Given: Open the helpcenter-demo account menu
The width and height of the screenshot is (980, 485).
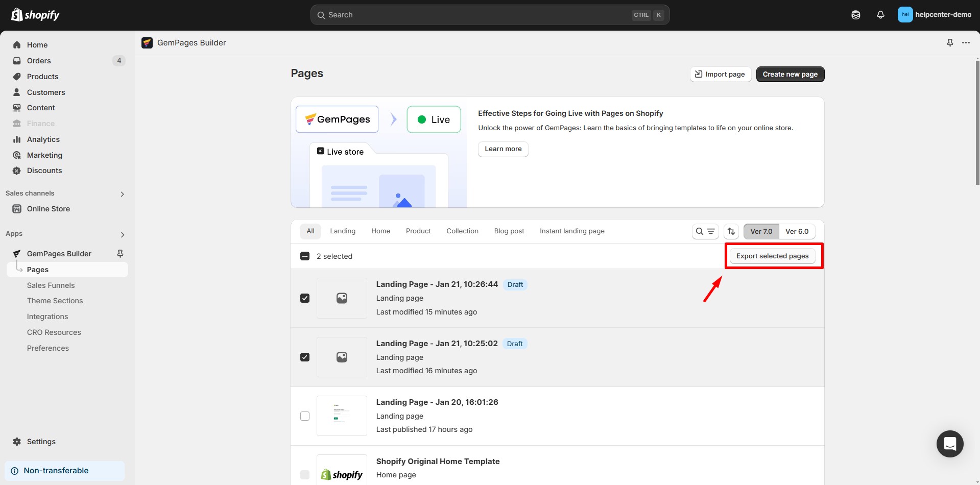Looking at the screenshot, I should [935, 15].
